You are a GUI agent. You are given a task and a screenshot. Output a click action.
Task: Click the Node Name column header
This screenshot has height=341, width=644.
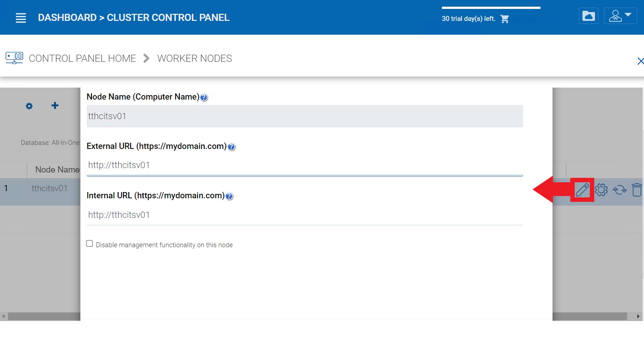(x=57, y=169)
